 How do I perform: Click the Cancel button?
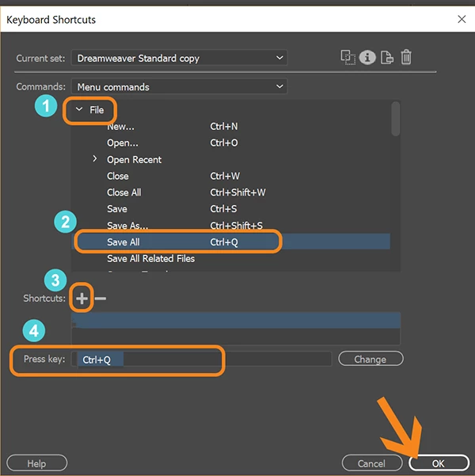(371, 463)
